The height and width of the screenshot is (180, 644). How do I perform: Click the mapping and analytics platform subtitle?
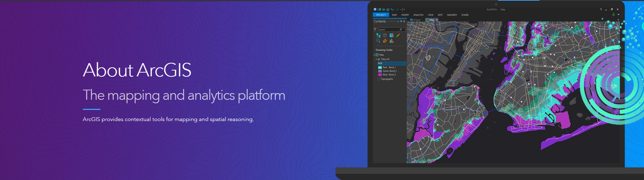(x=184, y=95)
